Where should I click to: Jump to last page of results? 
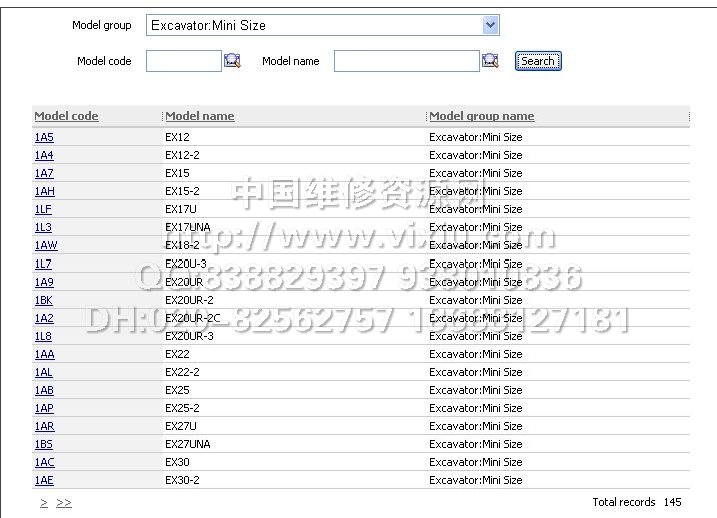pos(64,503)
